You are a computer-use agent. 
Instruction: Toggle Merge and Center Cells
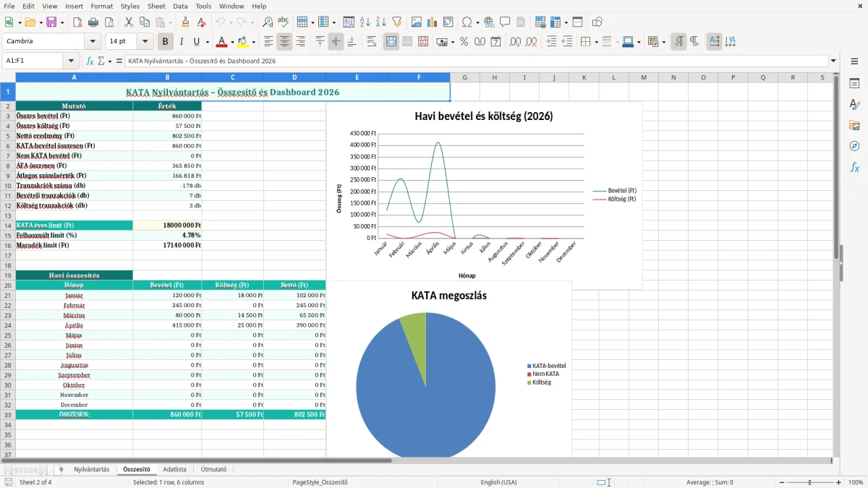391,42
